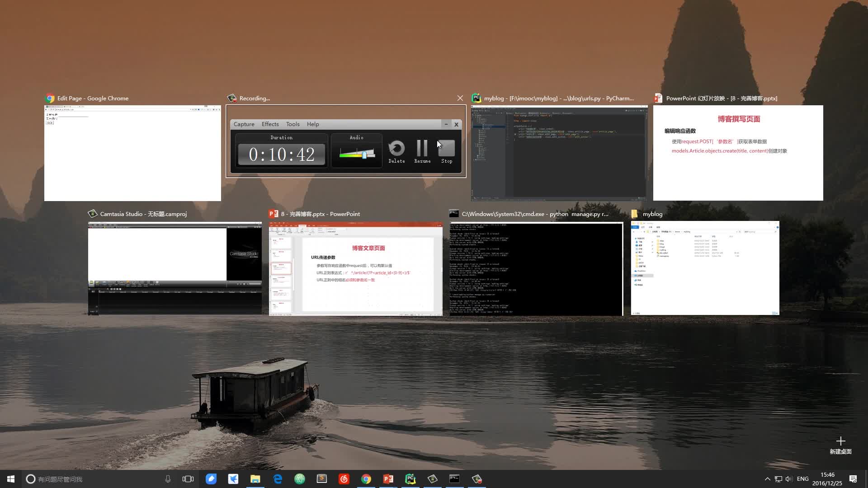
Task: Open the blue pen app in taskbar
Action: pyautogui.click(x=211, y=479)
